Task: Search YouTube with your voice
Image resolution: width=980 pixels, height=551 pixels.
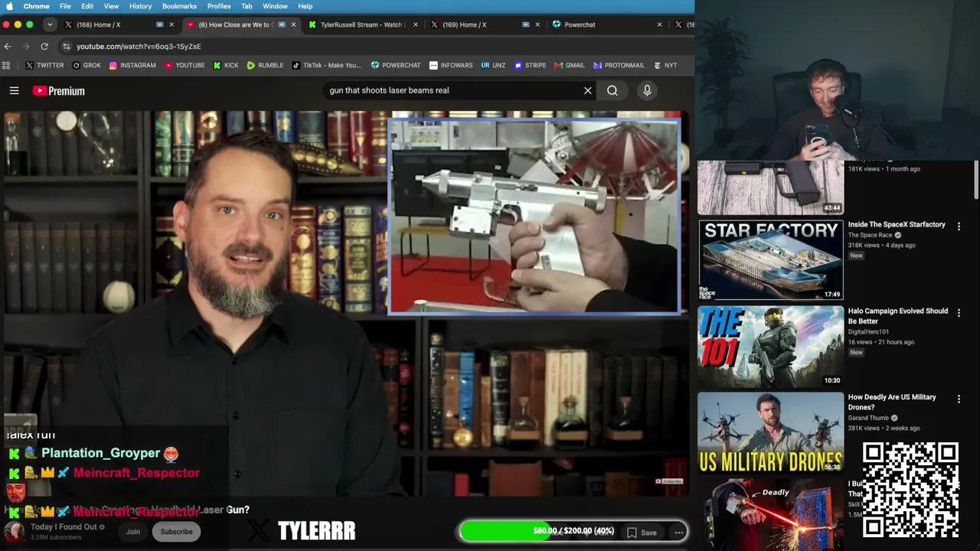Action: [x=647, y=90]
